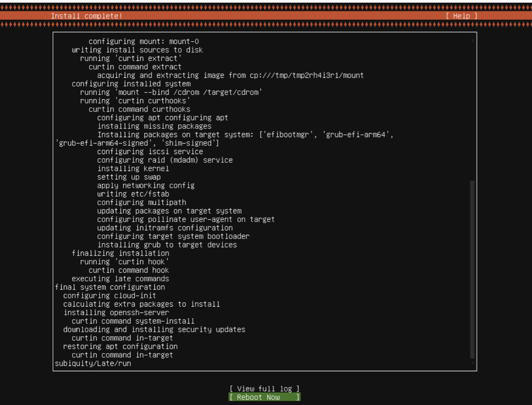Click 'final system configuration' line
Viewport: 532px width, 405px height.
point(110,287)
